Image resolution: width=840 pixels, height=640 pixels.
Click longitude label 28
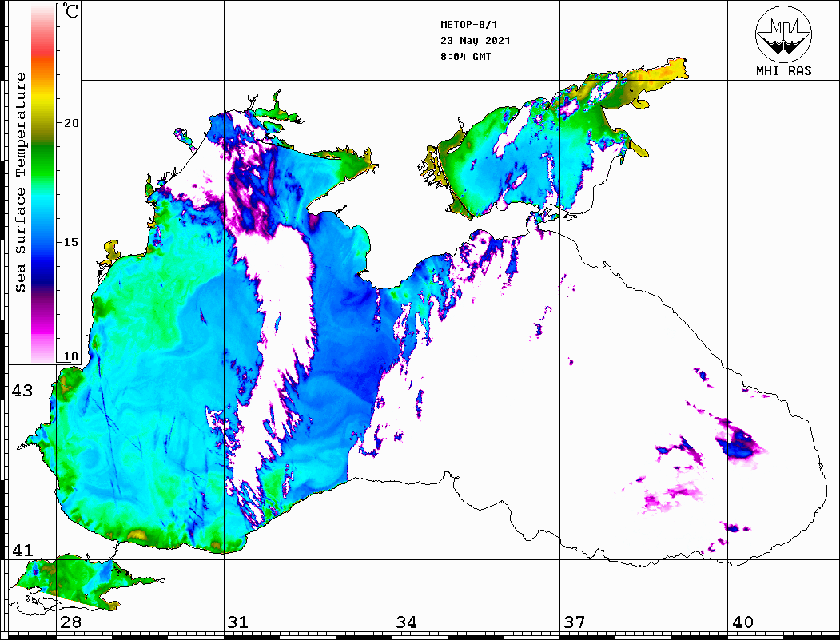point(70,622)
